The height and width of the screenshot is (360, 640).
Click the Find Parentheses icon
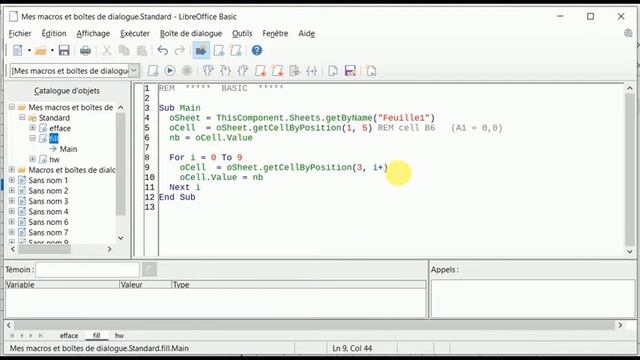click(312, 71)
